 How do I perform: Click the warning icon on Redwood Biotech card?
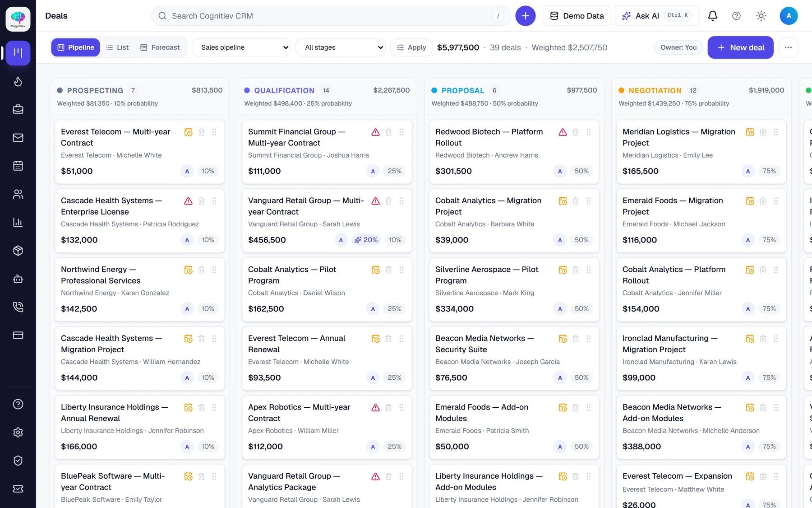pyautogui.click(x=563, y=132)
